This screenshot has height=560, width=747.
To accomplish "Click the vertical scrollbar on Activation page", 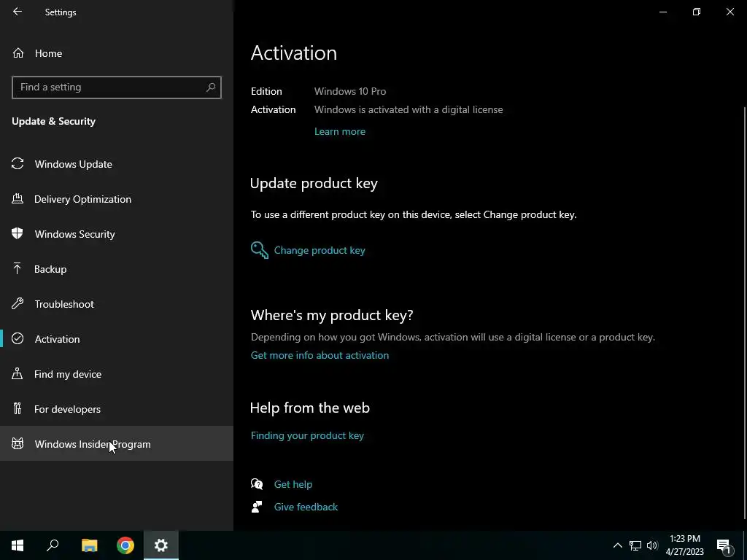I will [744, 312].
